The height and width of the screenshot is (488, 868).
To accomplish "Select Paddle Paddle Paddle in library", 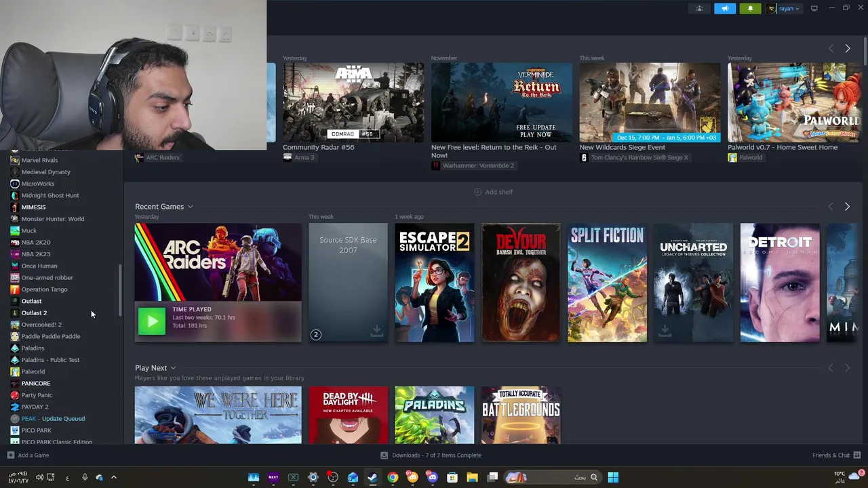I will (x=50, y=336).
